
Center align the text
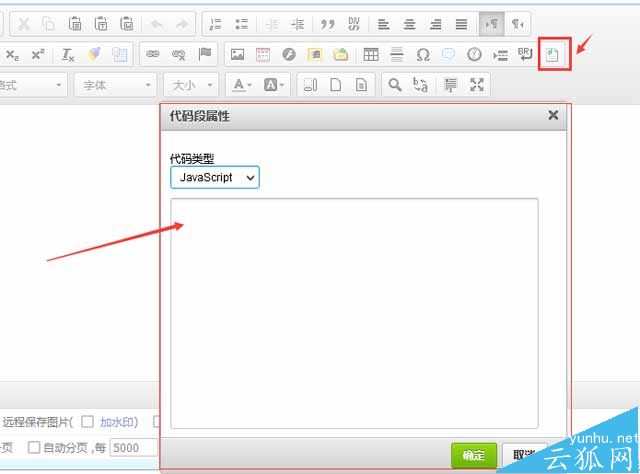[x=410, y=24]
